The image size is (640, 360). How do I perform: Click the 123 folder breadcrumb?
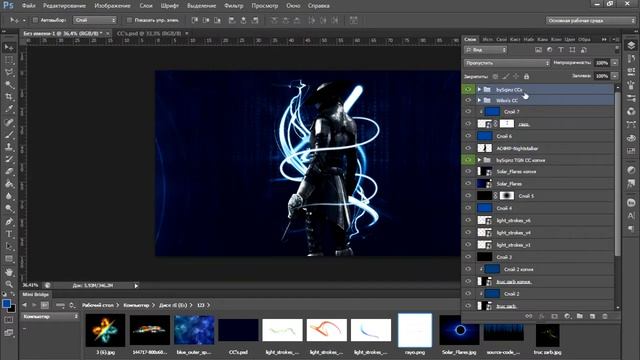201,305
